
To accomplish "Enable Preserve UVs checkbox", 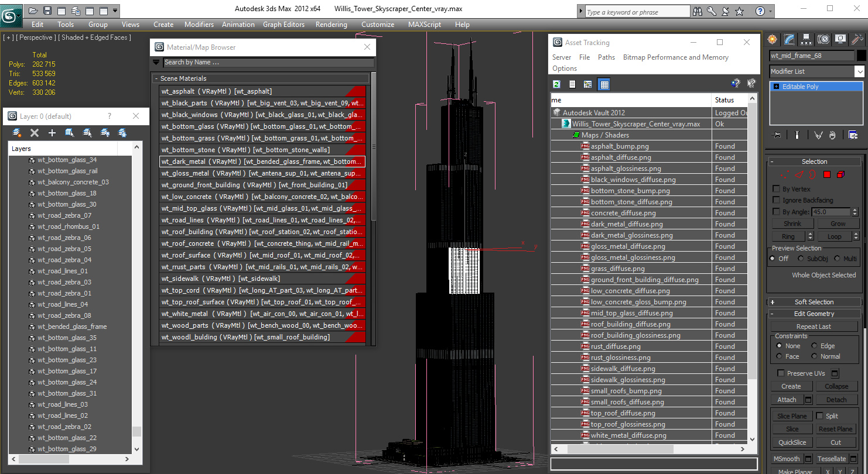I will pyautogui.click(x=781, y=373).
